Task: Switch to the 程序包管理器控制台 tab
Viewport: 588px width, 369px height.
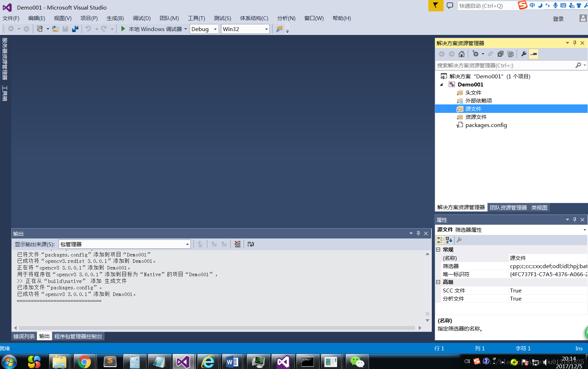Action: click(78, 336)
